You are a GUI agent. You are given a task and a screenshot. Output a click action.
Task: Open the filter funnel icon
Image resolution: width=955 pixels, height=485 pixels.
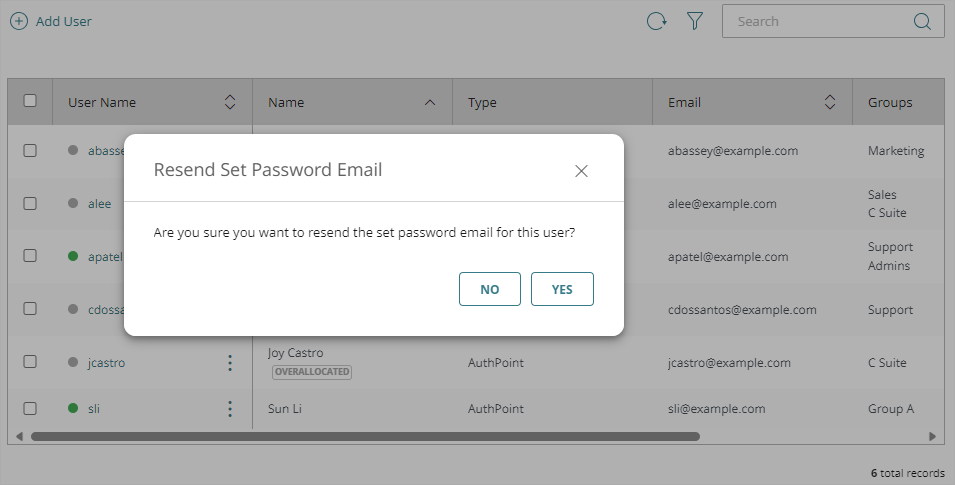(695, 21)
